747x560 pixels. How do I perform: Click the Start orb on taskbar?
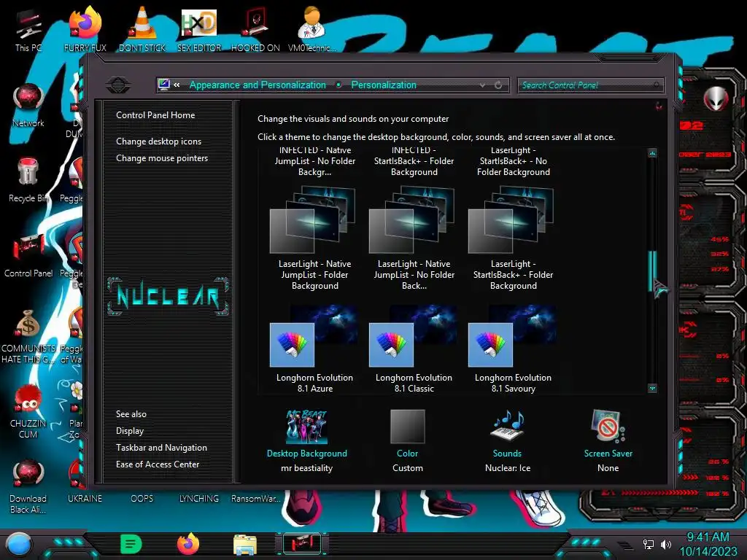click(19, 544)
